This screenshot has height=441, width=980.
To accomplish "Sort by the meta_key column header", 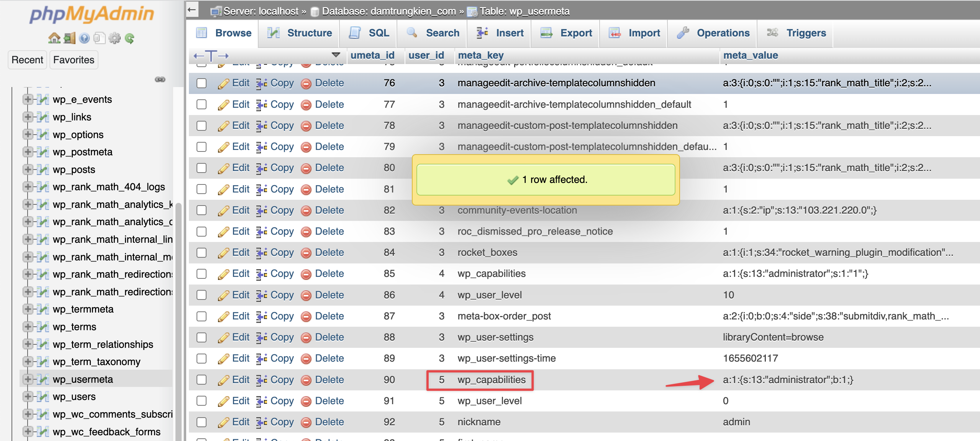I will 481,56.
